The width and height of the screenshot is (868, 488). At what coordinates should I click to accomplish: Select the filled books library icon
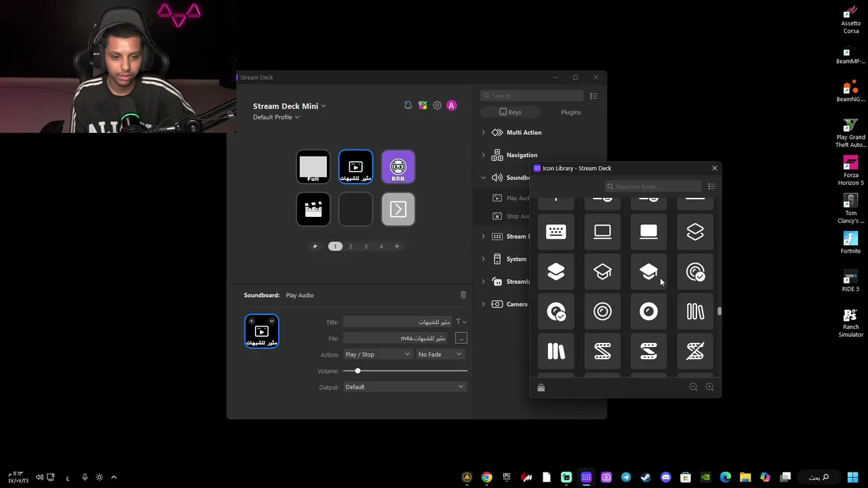[x=556, y=351]
